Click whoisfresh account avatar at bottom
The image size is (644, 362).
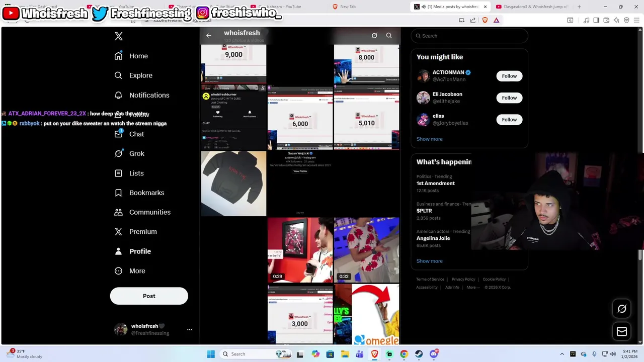coord(121,329)
